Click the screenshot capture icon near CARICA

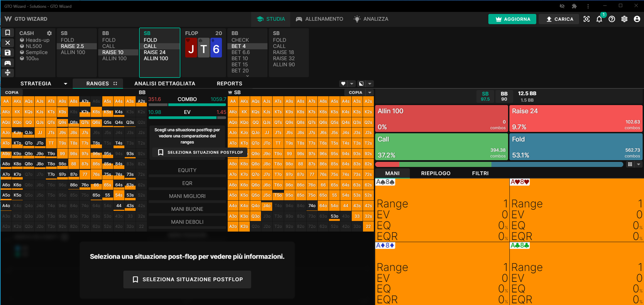587,19
